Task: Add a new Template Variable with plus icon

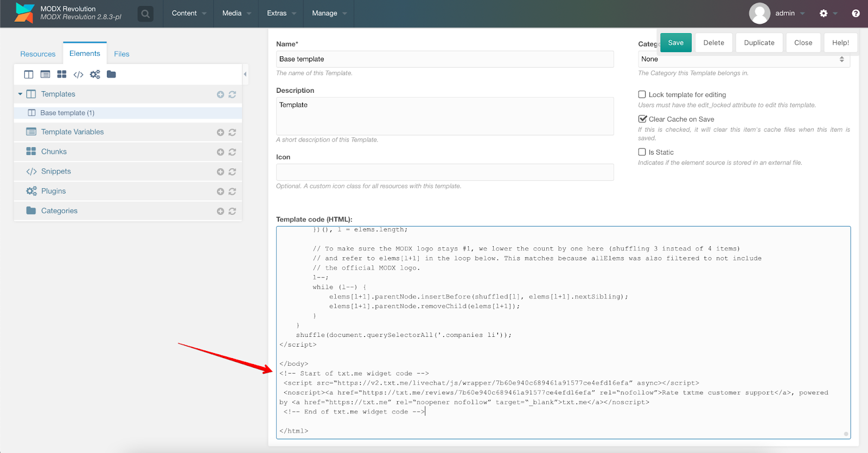Action: [x=220, y=132]
